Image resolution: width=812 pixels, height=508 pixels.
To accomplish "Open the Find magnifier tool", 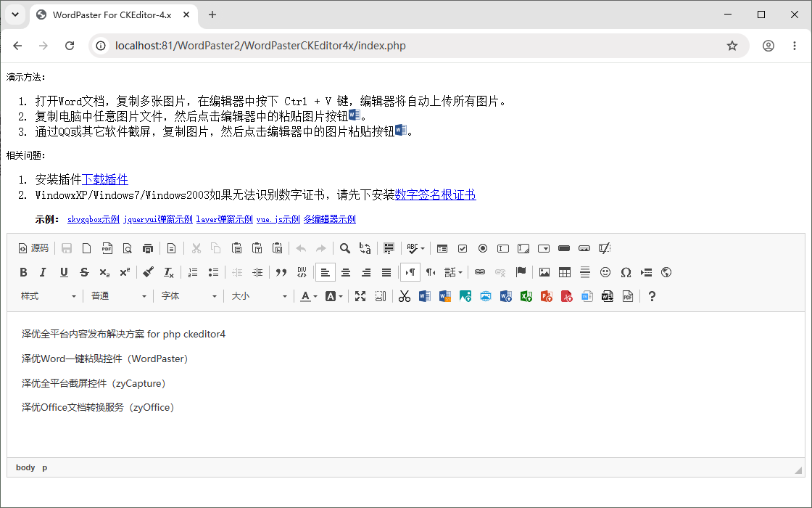I will pos(345,248).
